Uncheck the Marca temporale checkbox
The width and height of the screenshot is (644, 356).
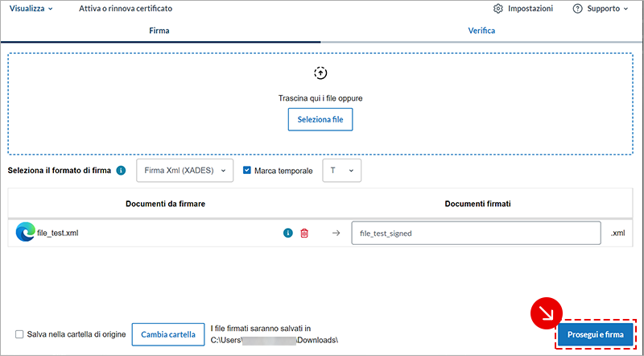(247, 171)
